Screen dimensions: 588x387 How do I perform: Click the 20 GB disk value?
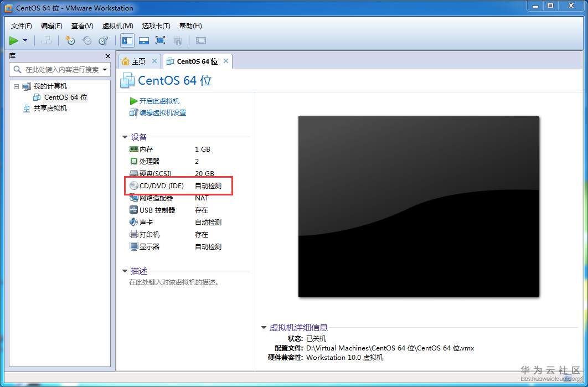204,174
